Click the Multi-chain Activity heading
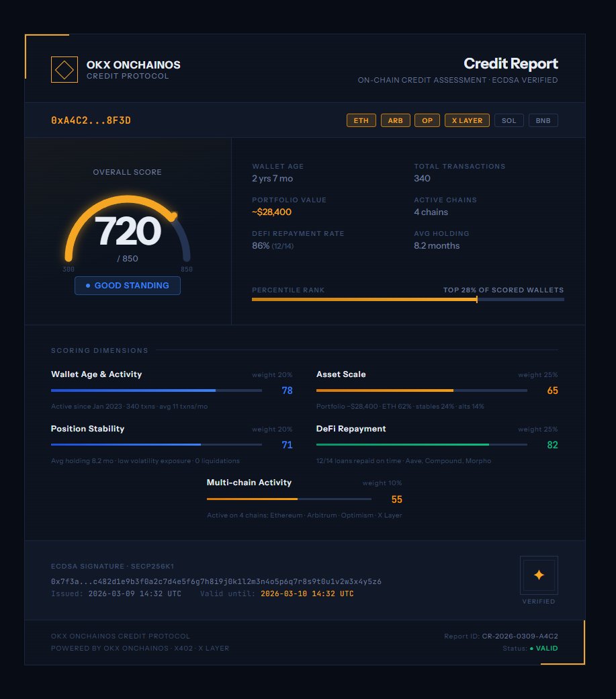Screen dimensions: 616x699 (x=249, y=483)
